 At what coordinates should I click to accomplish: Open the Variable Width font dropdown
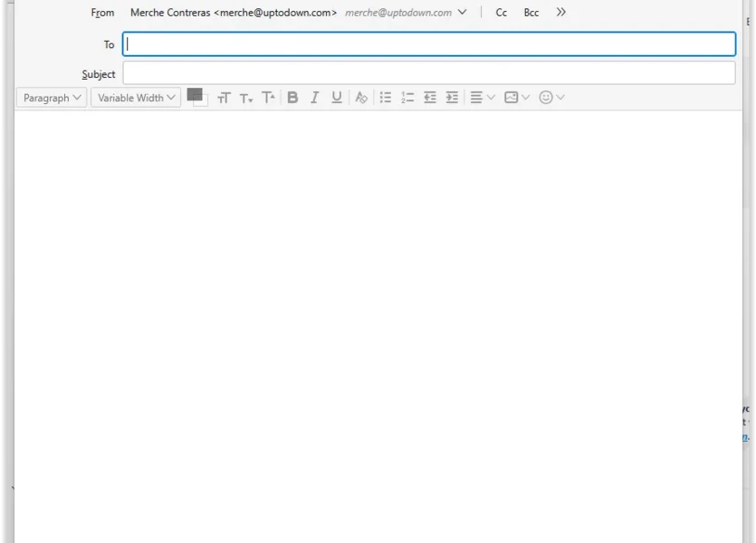coord(136,98)
